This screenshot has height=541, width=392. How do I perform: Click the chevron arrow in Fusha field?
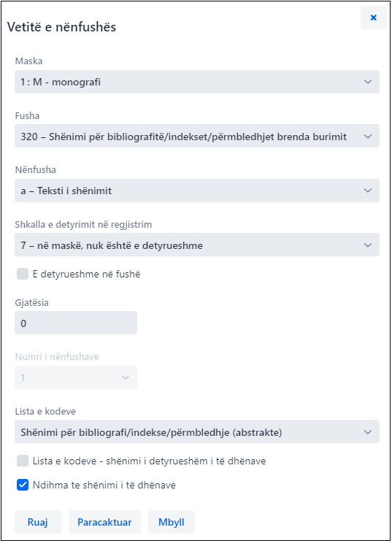click(368, 137)
